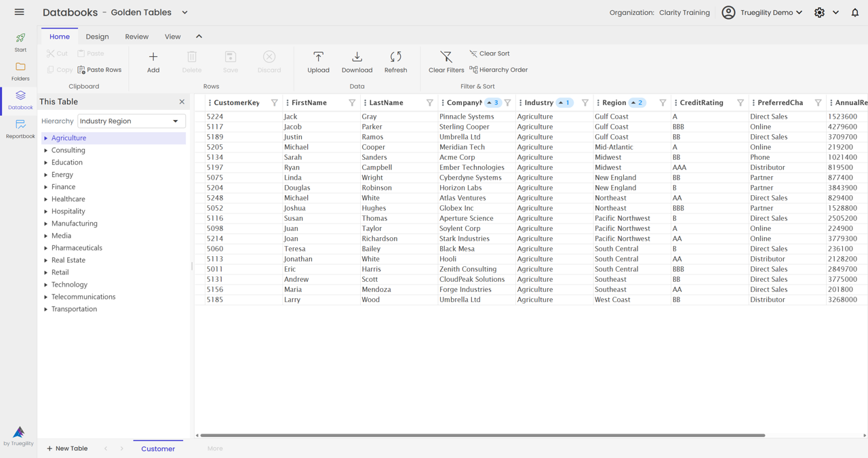
Task: Open Hierarchy Order from the ribbon
Action: (x=498, y=69)
